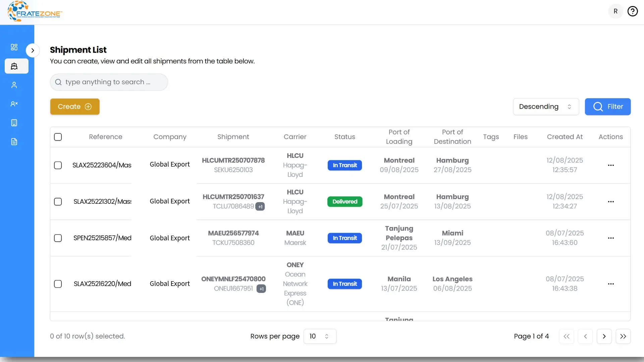644x362 pixels.
Task: Check the SPEN25215857 shipment row checkbox
Action: tap(58, 238)
